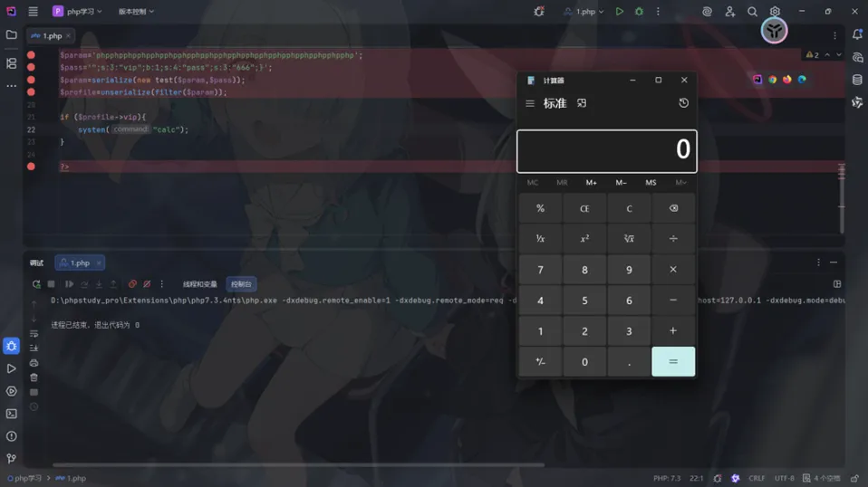Open in PhpStorm built-in preview icon
Viewport: 868px width, 487px height.
(x=757, y=80)
